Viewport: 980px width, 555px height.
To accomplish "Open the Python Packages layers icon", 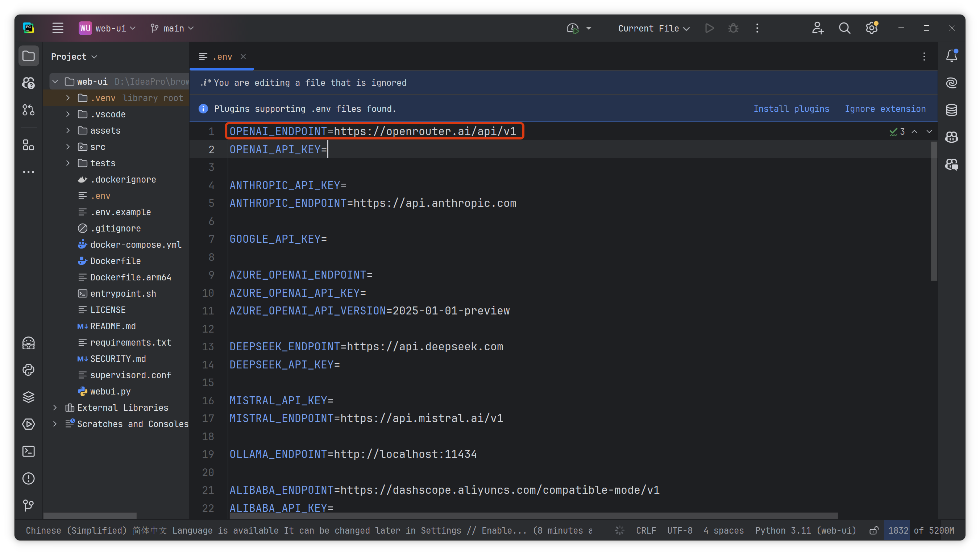I will (29, 397).
